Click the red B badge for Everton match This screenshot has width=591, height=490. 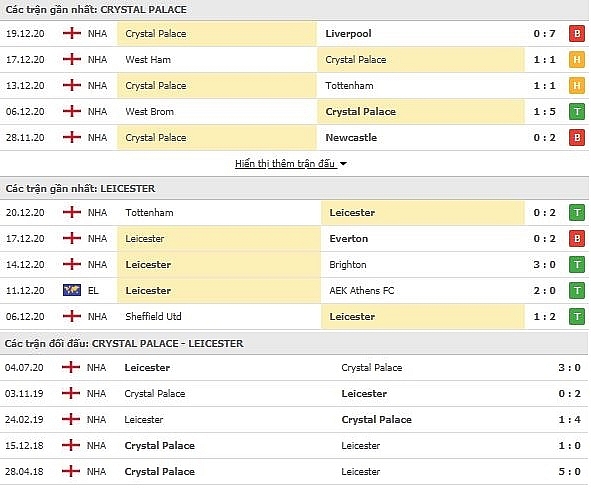click(577, 239)
